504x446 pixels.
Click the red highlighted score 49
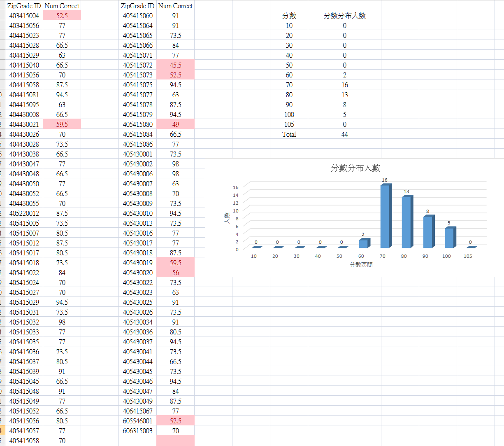tap(175, 124)
